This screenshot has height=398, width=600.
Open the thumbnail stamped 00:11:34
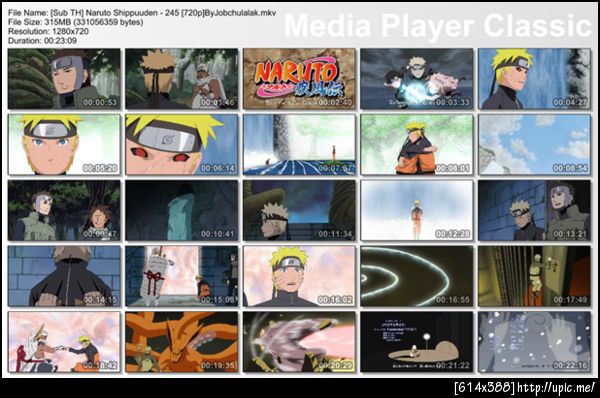pos(299,210)
